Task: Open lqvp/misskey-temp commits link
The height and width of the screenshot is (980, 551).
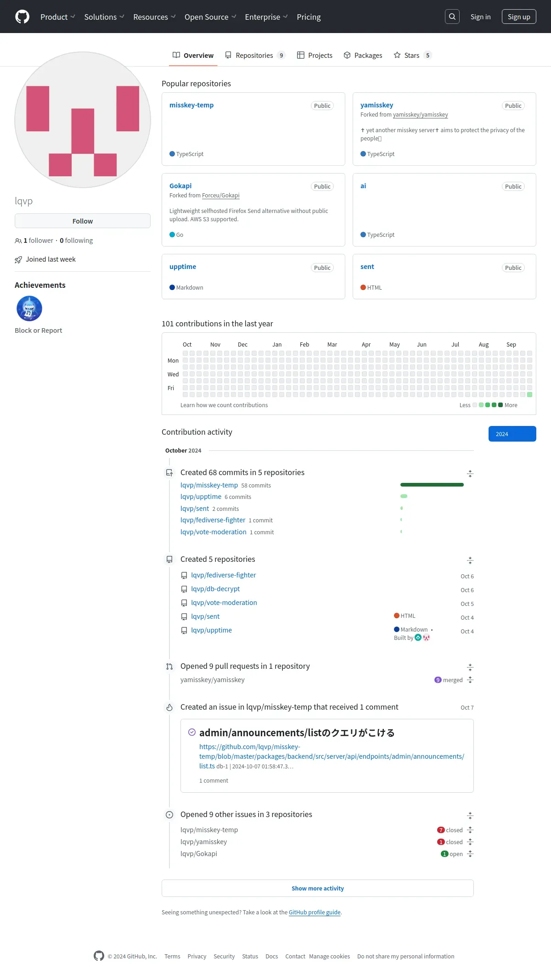Action: [x=209, y=485]
